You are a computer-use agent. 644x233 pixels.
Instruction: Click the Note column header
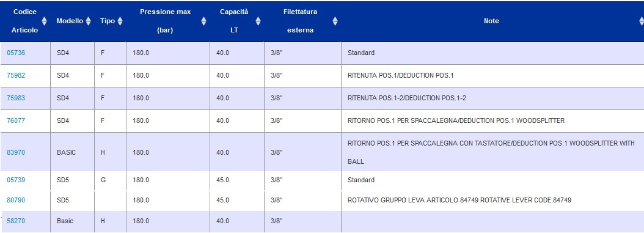491,21
